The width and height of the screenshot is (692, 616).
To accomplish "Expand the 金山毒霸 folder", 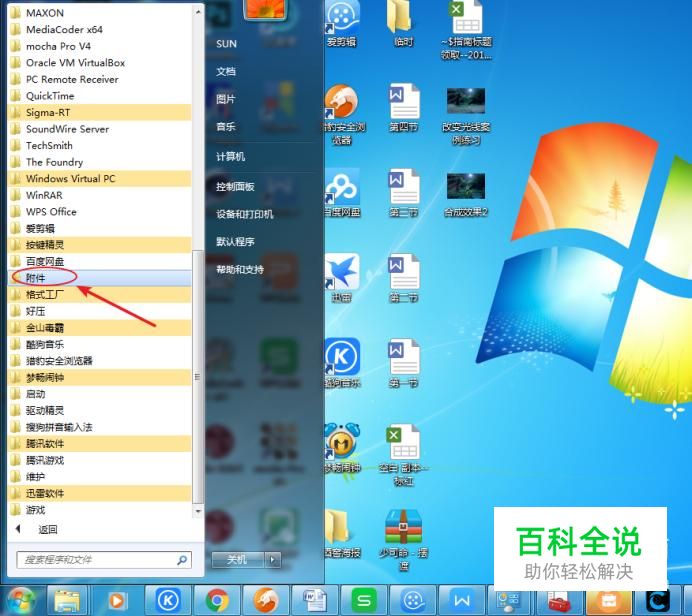I will pos(100,327).
